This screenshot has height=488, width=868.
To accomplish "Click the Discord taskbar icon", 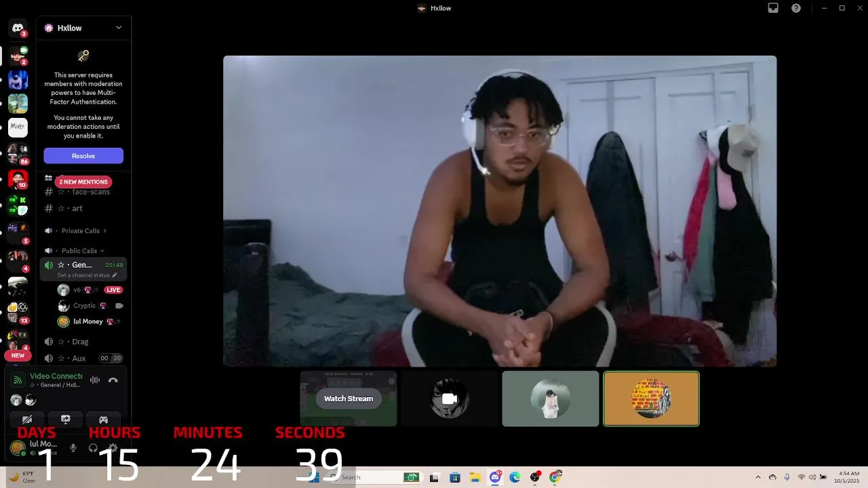I will [x=496, y=477].
